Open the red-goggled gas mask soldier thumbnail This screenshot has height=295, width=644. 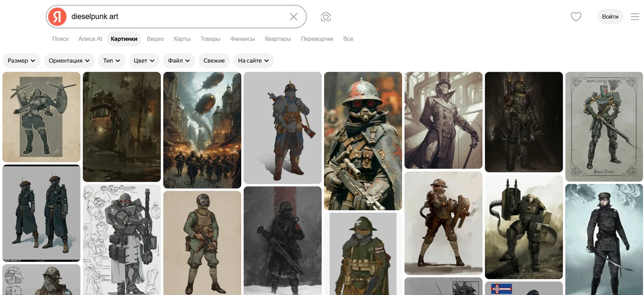tap(363, 141)
